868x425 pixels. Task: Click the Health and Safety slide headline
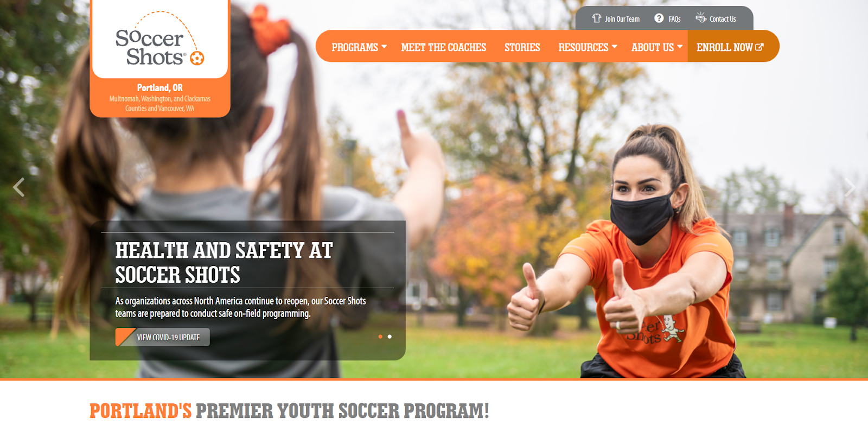coord(224,263)
